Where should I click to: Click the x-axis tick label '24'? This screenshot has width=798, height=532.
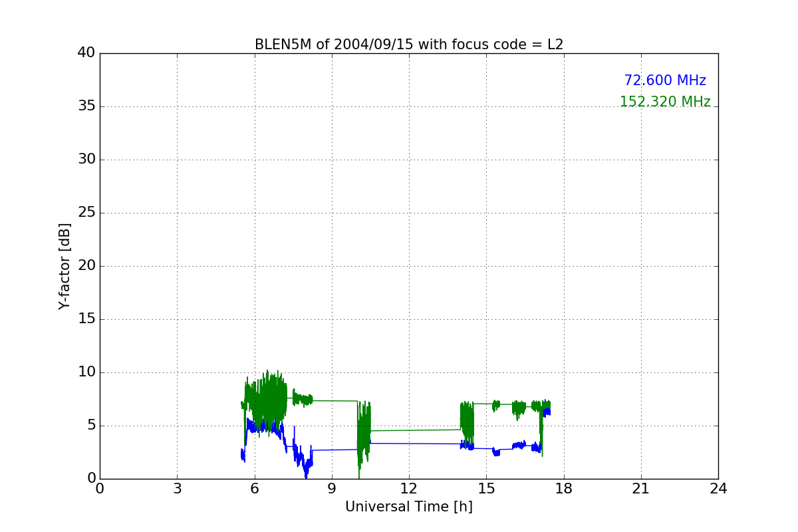click(718, 488)
